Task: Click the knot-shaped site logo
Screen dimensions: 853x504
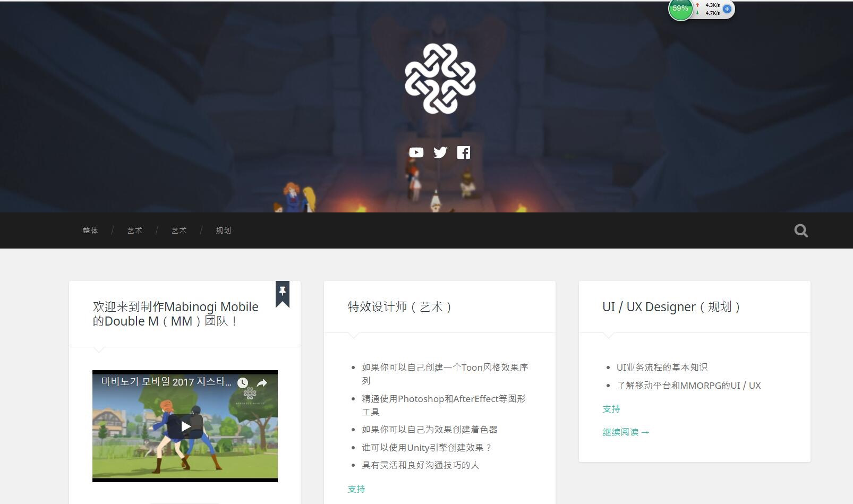Action: pos(440,79)
